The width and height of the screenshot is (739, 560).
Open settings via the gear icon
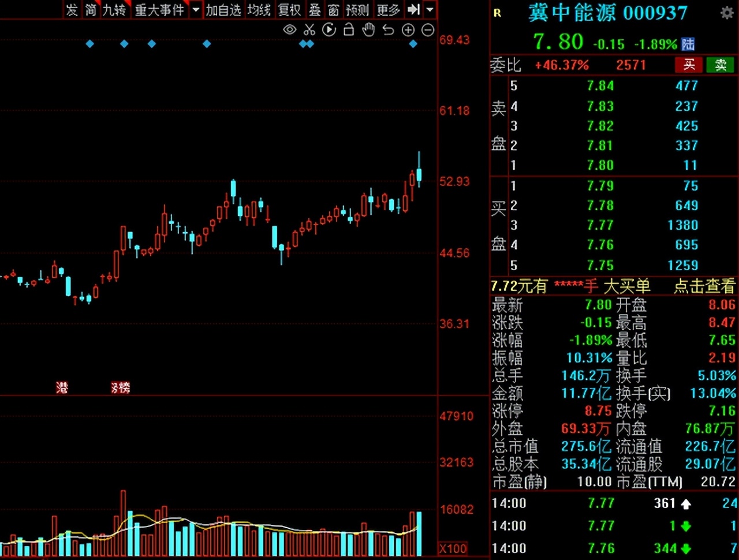coord(727,13)
